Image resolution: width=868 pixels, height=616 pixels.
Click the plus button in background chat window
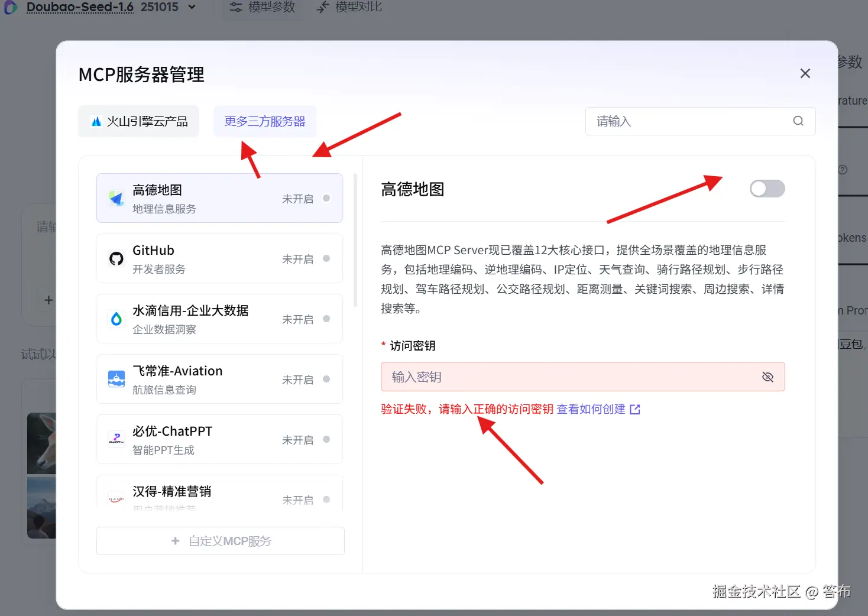[48, 300]
